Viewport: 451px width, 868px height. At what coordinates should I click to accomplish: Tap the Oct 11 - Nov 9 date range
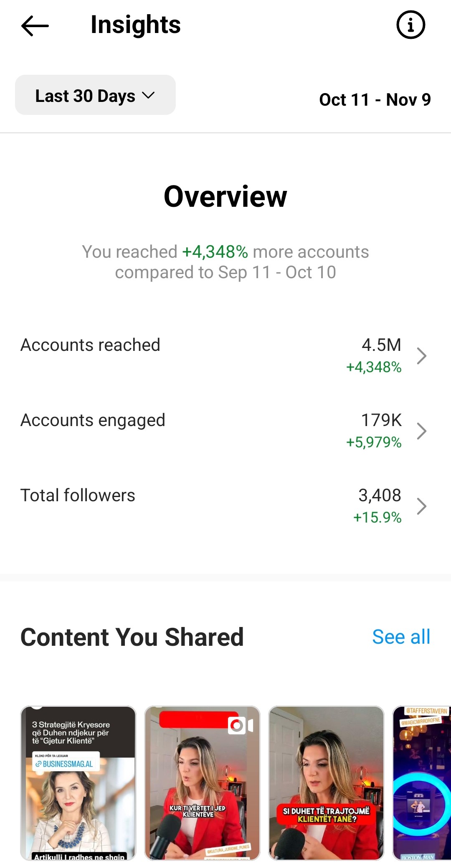point(375,99)
